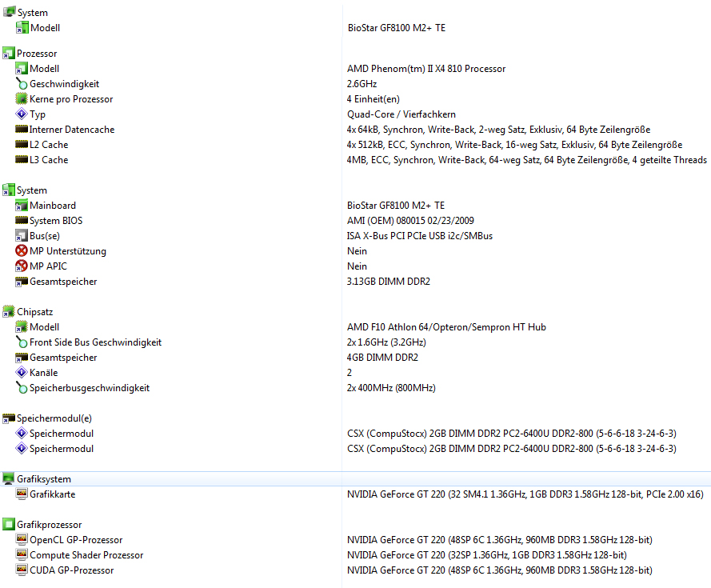Select the System BIOS row label
Viewport: 711px width, 588px height.
[x=56, y=221]
